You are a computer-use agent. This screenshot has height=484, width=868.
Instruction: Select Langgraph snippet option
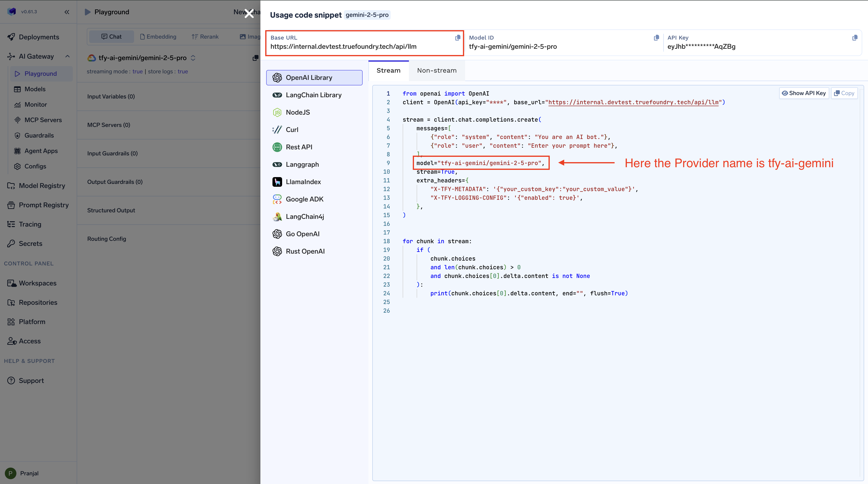pyautogui.click(x=314, y=164)
